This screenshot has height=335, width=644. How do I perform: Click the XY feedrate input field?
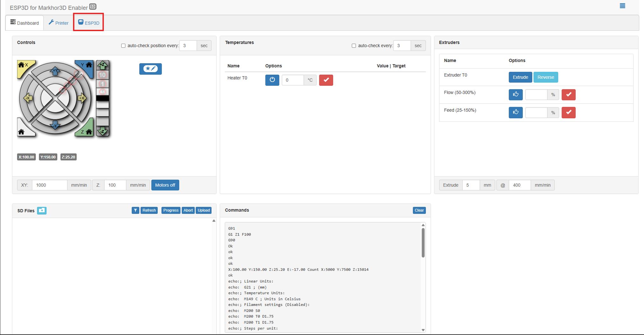pos(49,185)
